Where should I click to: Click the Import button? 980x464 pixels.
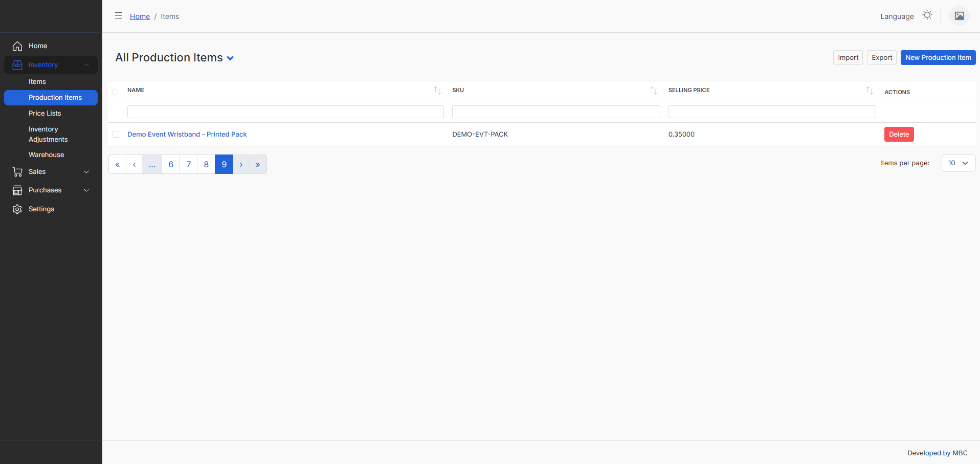tap(848, 58)
